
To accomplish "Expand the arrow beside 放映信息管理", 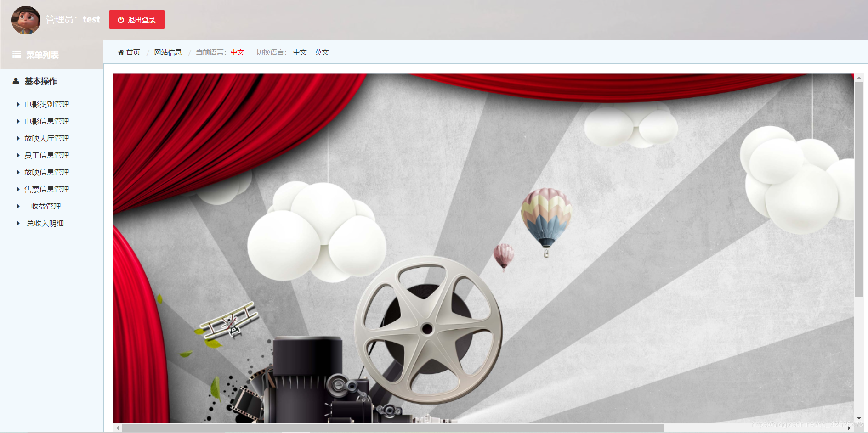I will tap(18, 173).
